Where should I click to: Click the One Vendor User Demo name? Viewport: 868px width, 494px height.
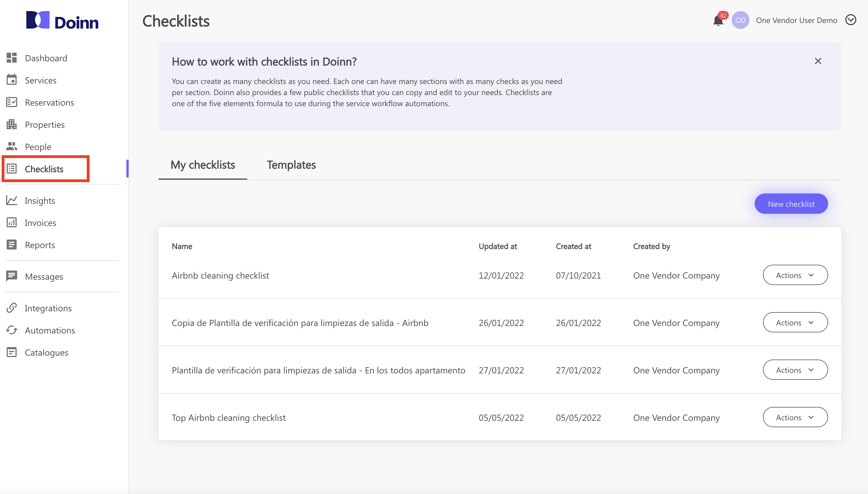[796, 20]
